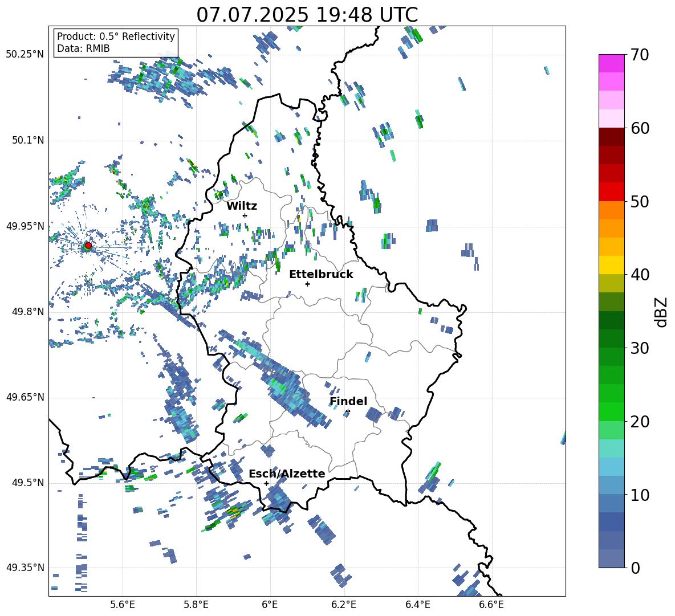The width and height of the screenshot is (675, 616).
Task: Click the 50.25°N latitude label
Action: 25,55
